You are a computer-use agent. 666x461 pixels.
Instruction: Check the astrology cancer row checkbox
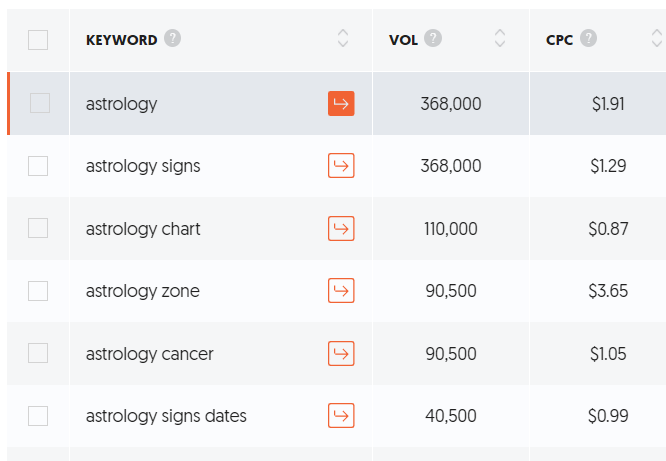coord(38,354)
